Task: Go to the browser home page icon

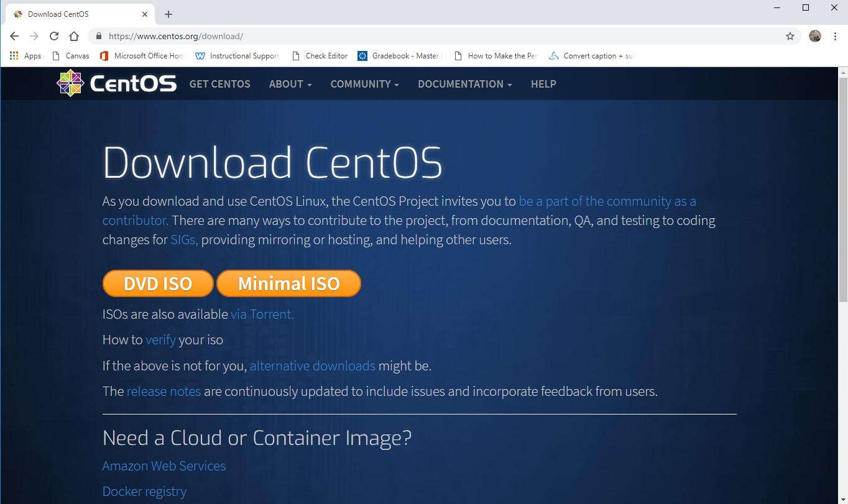Action: [74, 36]
